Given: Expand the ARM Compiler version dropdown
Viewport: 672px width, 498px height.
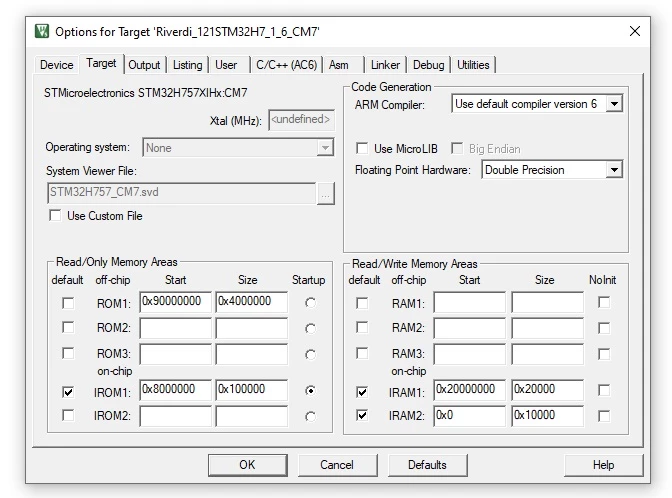Looking at the screenshot, I should point(614,104).
